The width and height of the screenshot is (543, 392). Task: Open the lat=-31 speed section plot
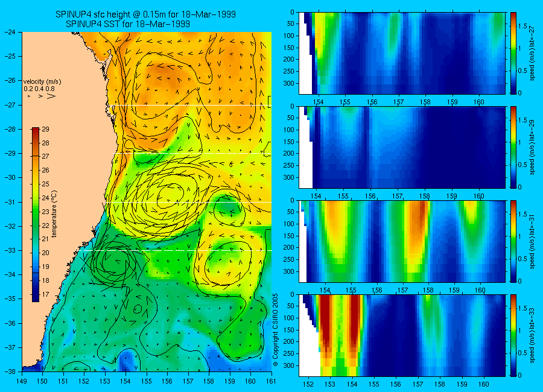click(402, 241)
